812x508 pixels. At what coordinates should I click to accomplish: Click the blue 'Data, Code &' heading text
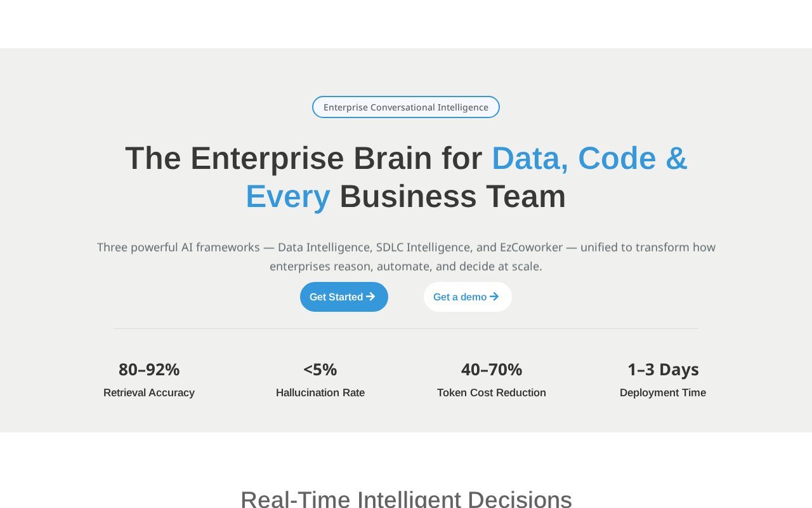[589, 158]
